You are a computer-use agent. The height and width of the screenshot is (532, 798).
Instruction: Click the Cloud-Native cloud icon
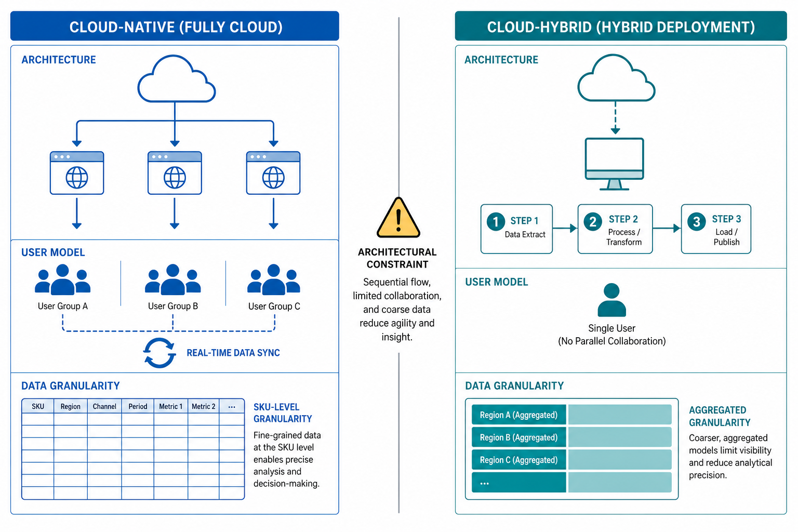pos(176,79)
